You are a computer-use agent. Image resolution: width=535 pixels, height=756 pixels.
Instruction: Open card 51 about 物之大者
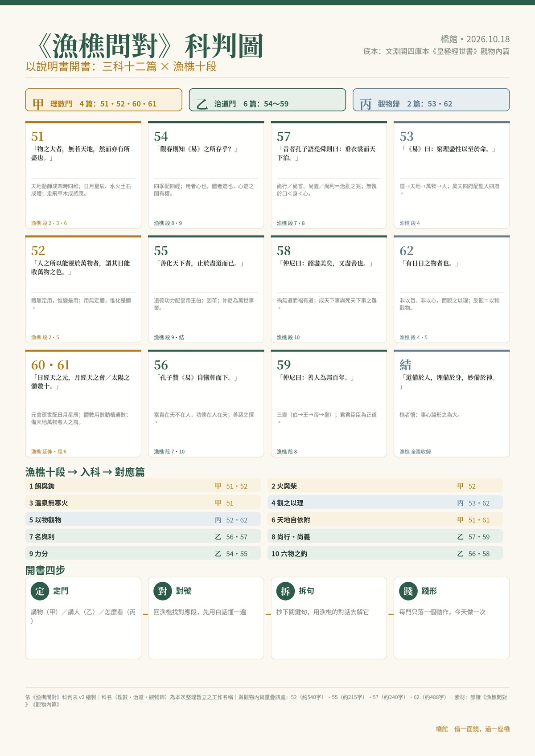(83, 175)
